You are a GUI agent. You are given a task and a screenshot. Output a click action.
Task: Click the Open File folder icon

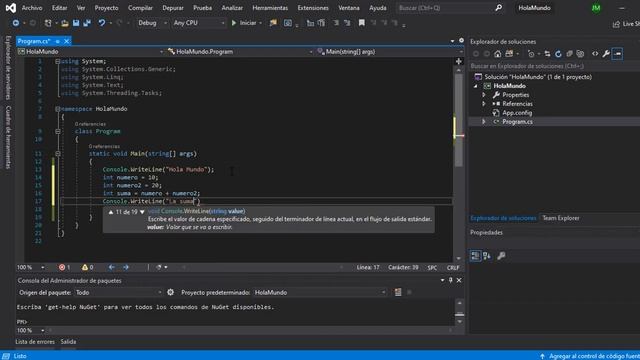click(64, 23)
